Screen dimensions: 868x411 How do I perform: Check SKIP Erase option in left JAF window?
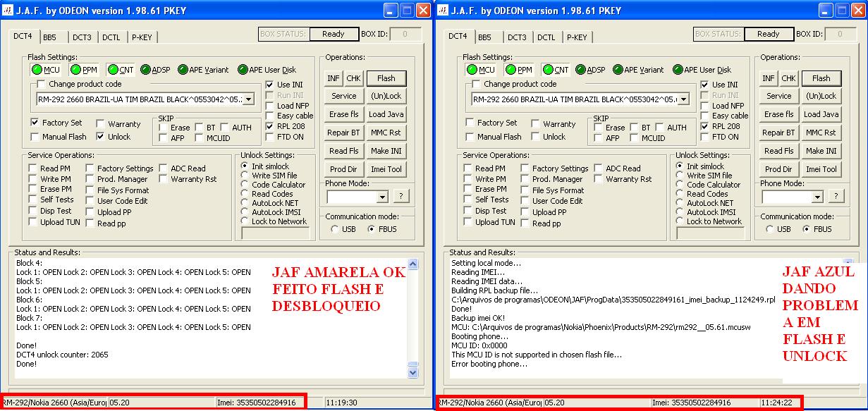pyautogui.click(x=164, y=128)
